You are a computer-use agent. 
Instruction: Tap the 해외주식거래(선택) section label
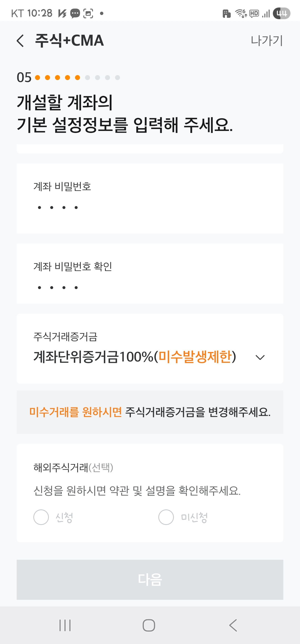pos(73,467)
